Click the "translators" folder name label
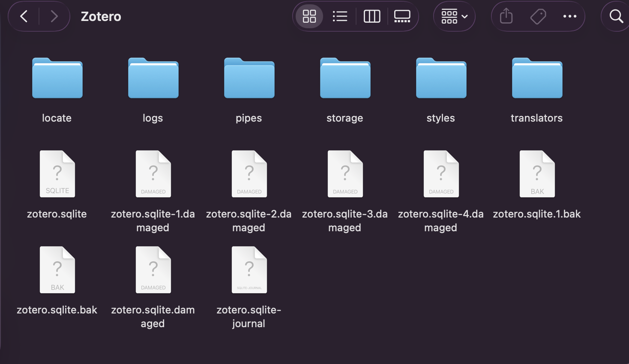Screen dimensions: 629x364 (x=537, y=118)
